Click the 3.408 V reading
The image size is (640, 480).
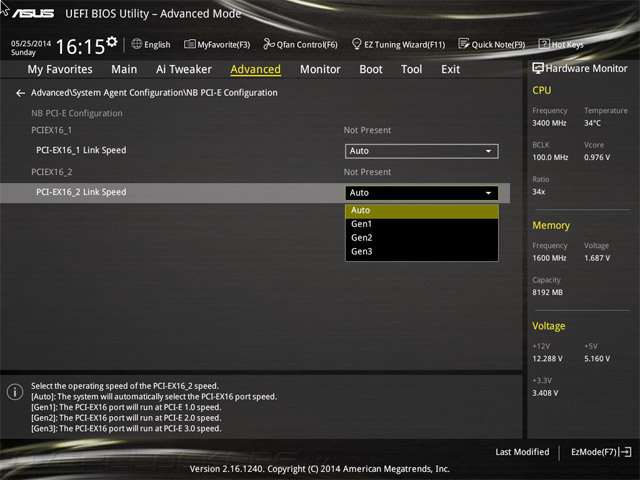tap(545, 393)
